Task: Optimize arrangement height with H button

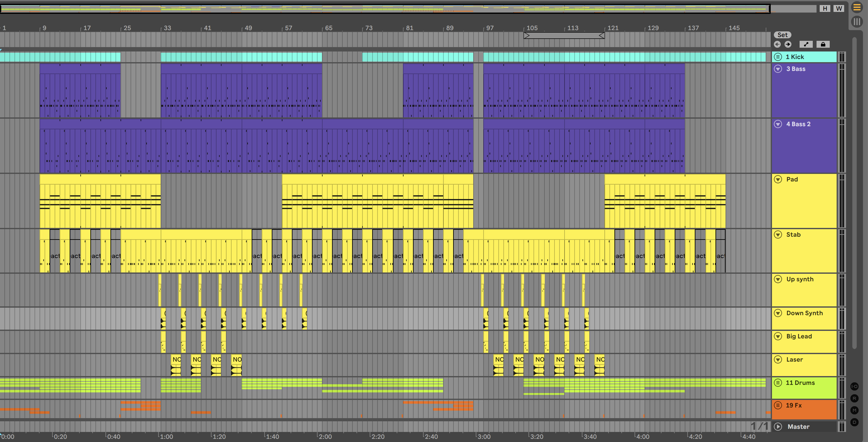Action: (x=824, y=8)
